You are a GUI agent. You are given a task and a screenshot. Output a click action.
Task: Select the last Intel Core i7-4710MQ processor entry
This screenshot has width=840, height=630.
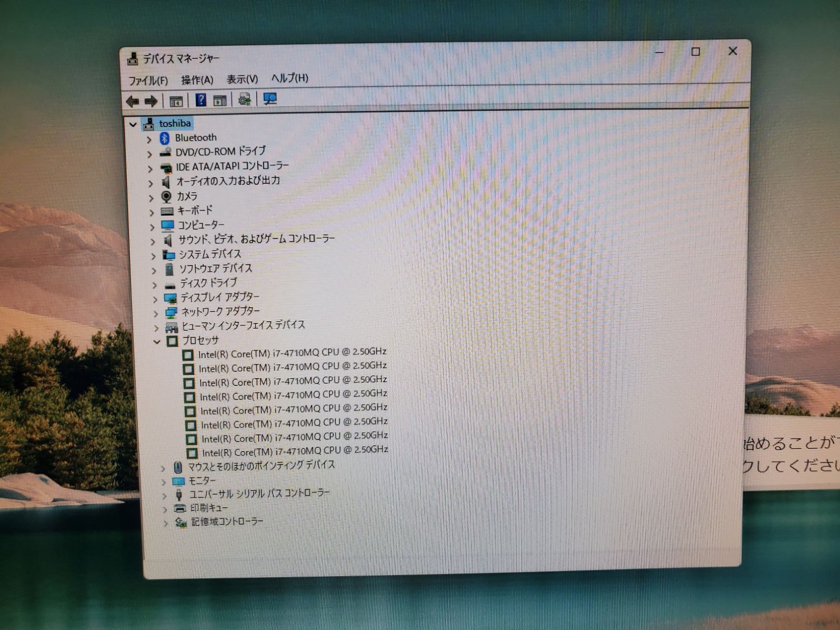[x=295, y=451]
